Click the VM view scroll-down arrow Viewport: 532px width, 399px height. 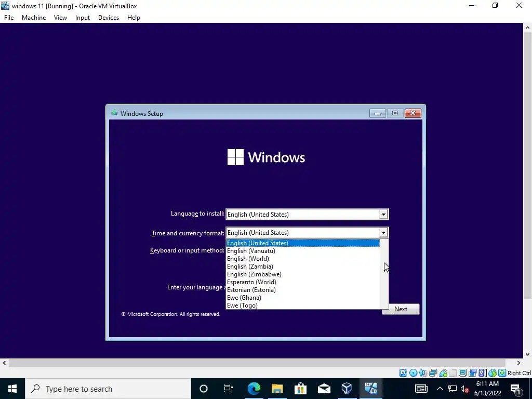528,354
